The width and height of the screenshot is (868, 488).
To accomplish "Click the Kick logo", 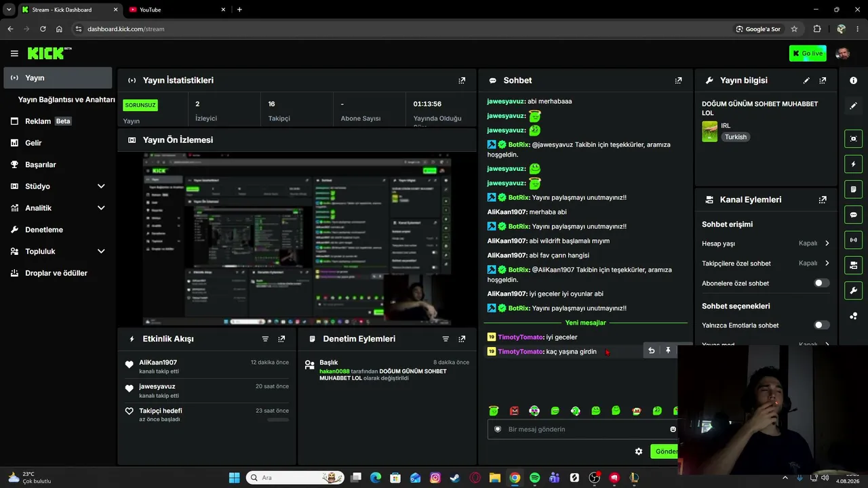I will click(x=50, y=54).
